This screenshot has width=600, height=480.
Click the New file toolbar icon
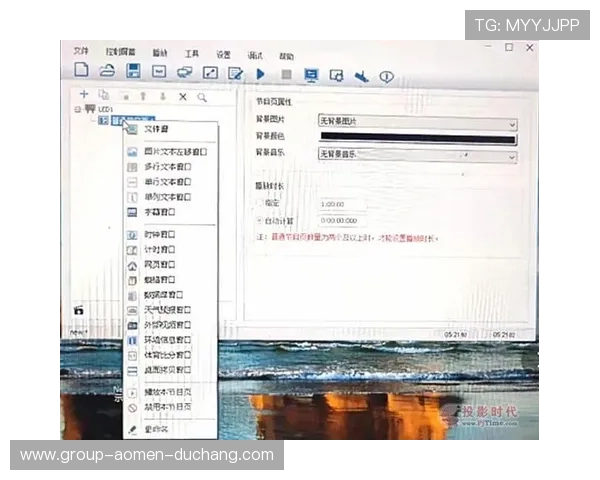pyautogui.click(x=82, y=72)
